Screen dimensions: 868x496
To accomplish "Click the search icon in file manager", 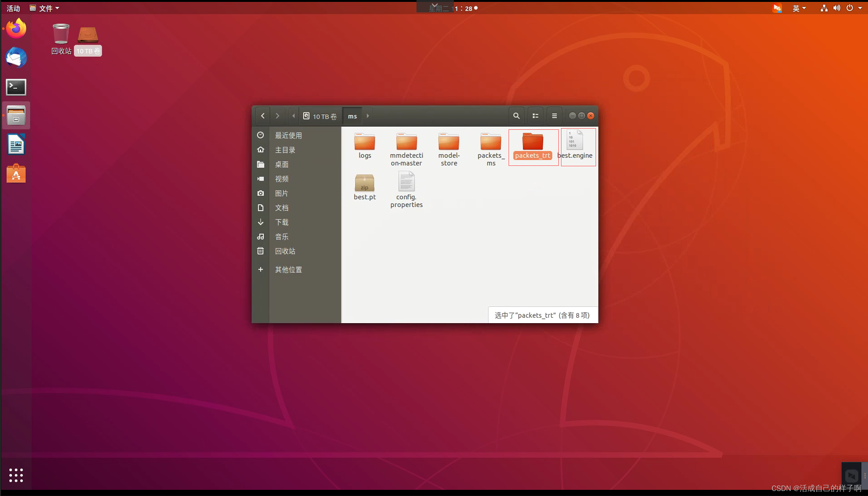I will pyautogui.click(x=516, y=116).
